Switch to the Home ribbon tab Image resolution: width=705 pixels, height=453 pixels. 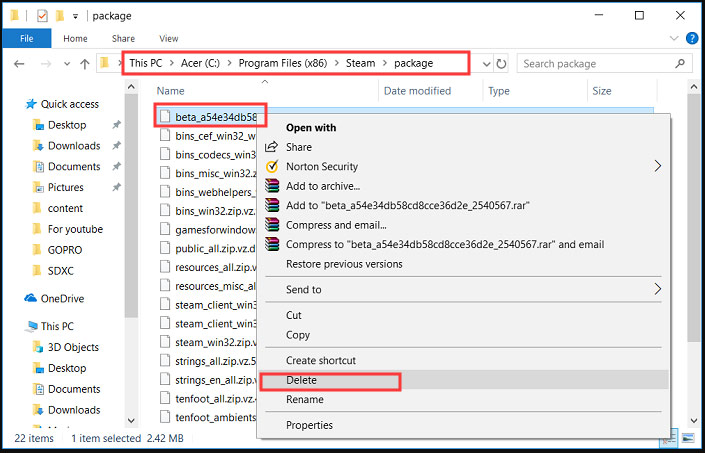75,39
